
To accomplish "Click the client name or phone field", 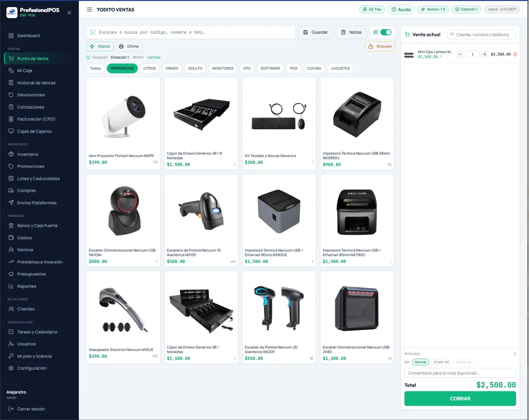I will coord(481,35).
